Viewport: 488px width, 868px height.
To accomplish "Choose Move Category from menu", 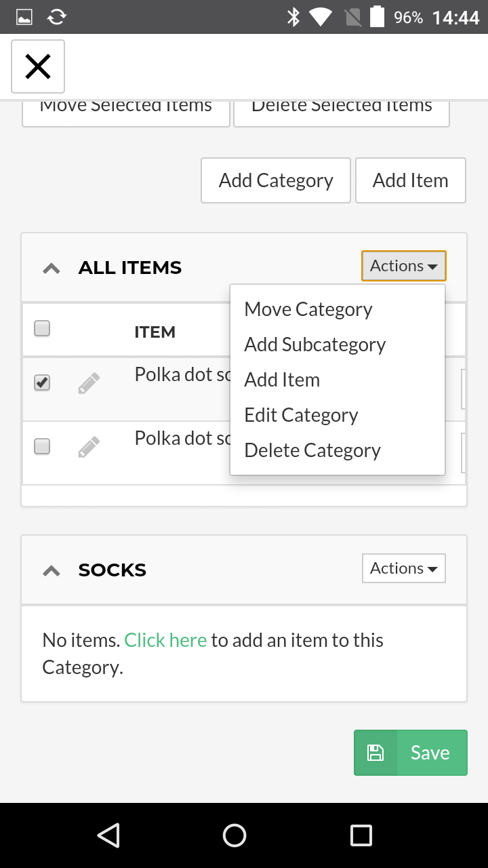I will pos(308,309).
